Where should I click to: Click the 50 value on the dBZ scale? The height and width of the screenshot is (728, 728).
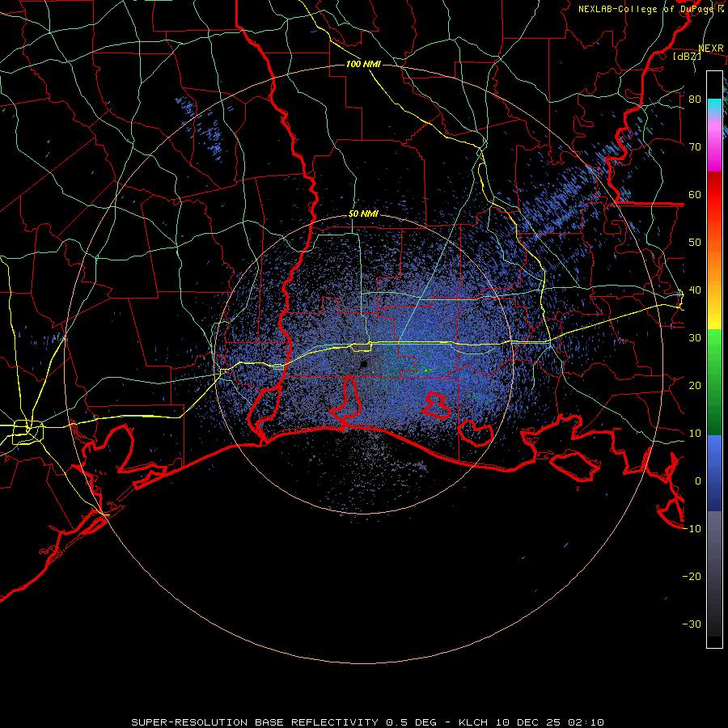695,243
